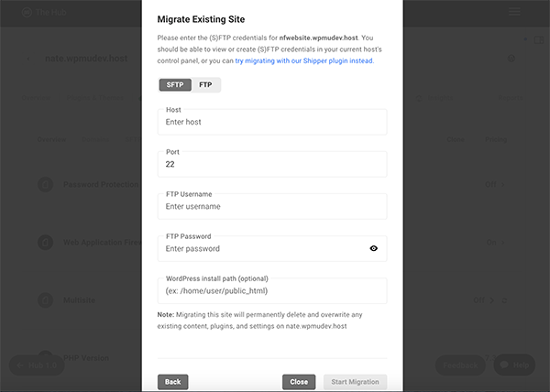Screen dimensions: 550x392
Task: Focus the Port field showing 22
Action: click(x=272, y=164)
